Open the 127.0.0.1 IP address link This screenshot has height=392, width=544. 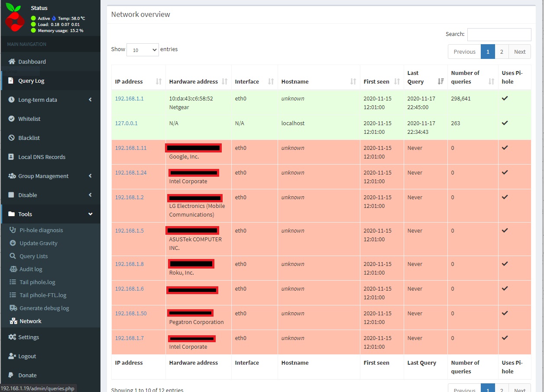pos(126,123)
